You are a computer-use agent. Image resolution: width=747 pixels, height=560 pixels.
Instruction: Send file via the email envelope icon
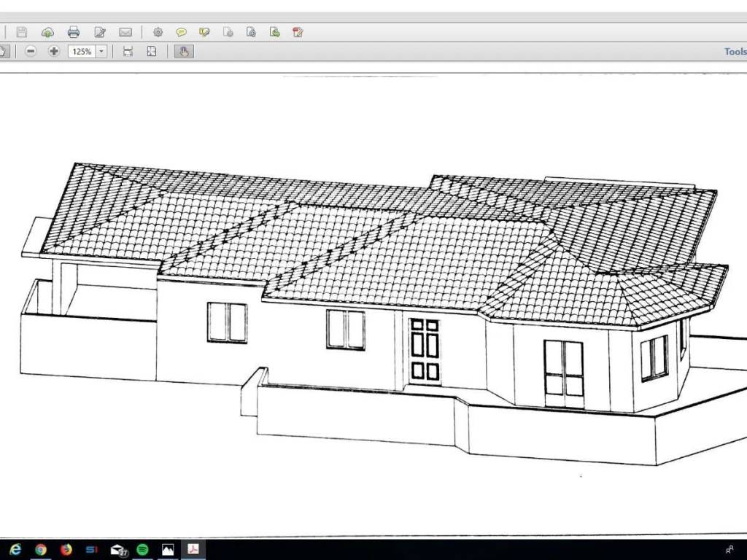(125, 32)
